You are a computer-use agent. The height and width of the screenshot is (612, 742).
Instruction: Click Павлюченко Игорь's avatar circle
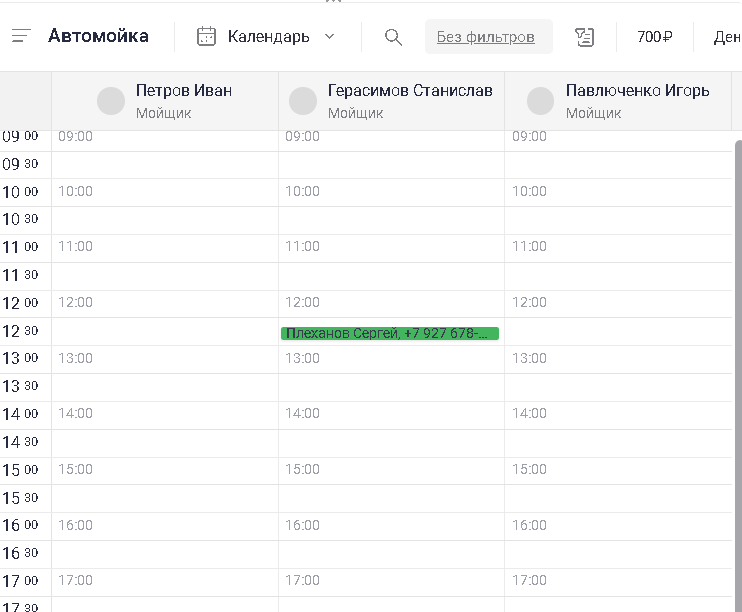click(541, 101)
